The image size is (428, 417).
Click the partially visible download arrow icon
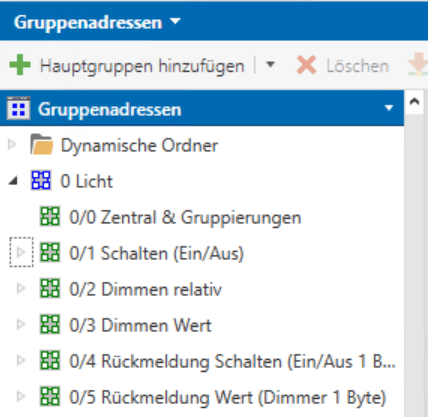tap(418, 65)
